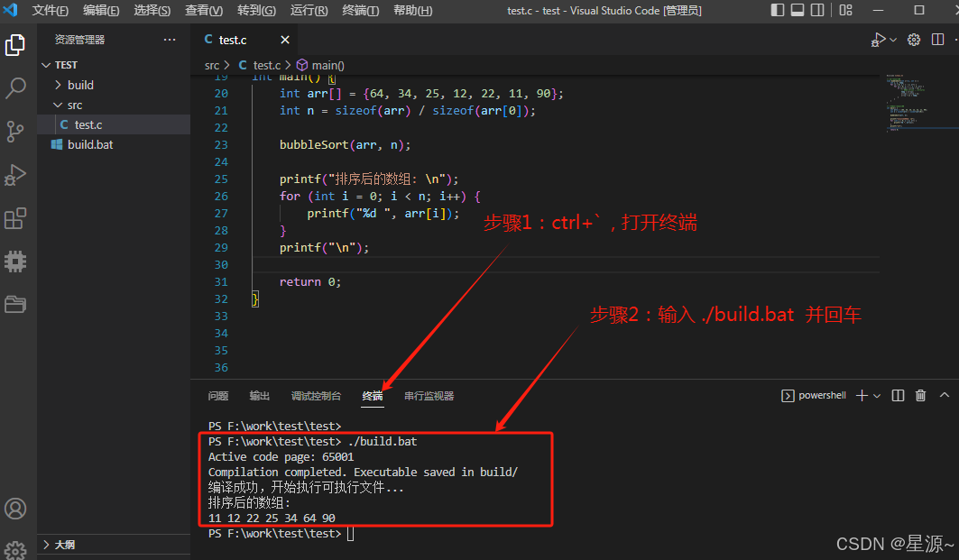Switch to the 输出 panel tab
Screen dimensions: 959x560
[x=259, y=396]
